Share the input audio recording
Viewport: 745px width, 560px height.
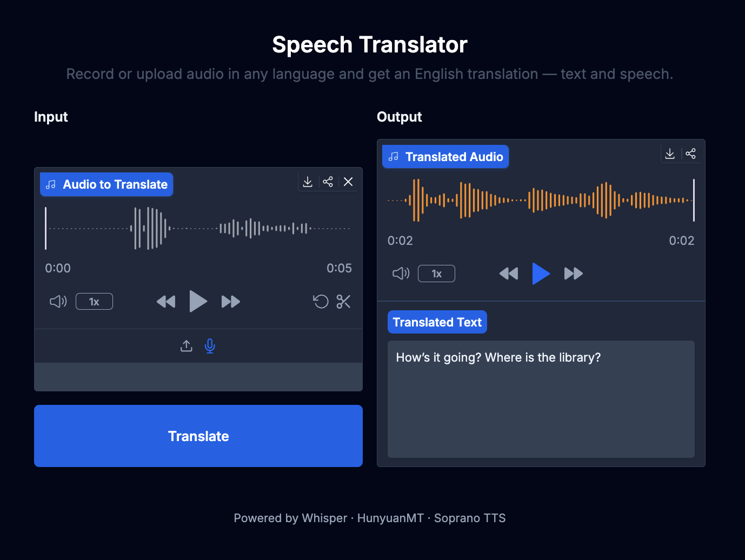tap(328, 182)
